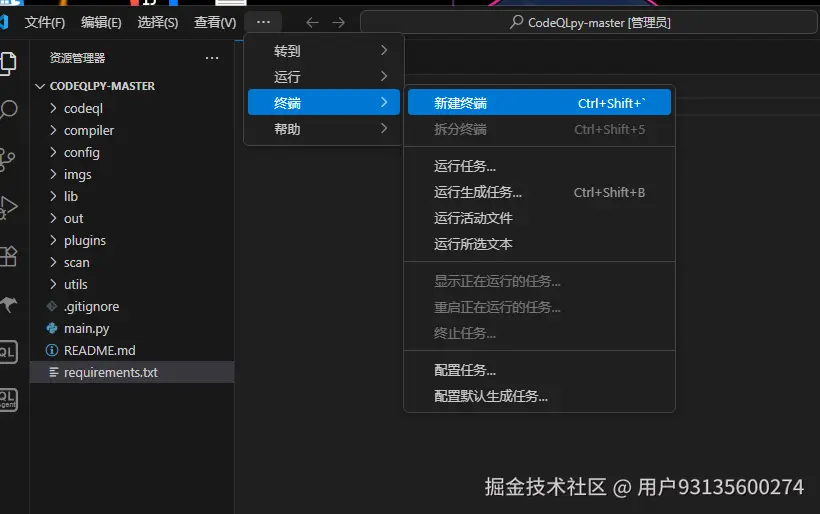Select the requirements.txt file
820x514 pixels.
pyautogui.click(x=132, y=372)
